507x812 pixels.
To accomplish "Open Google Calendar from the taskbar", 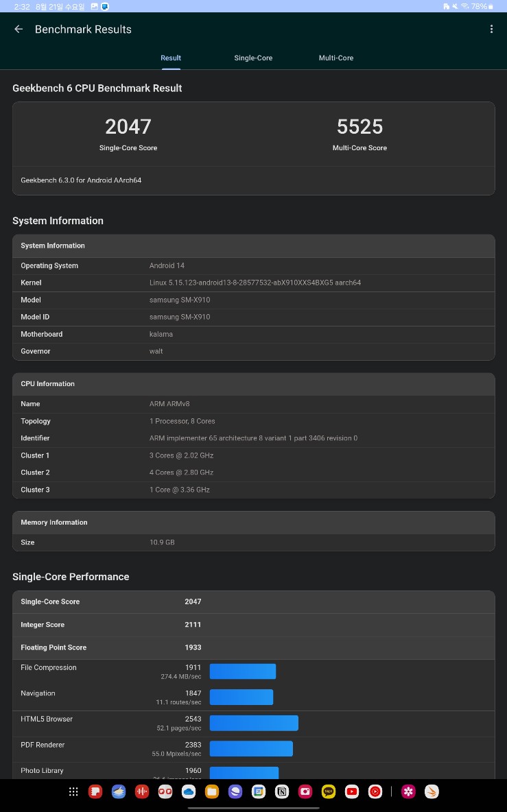I will (x=259, y=791).
